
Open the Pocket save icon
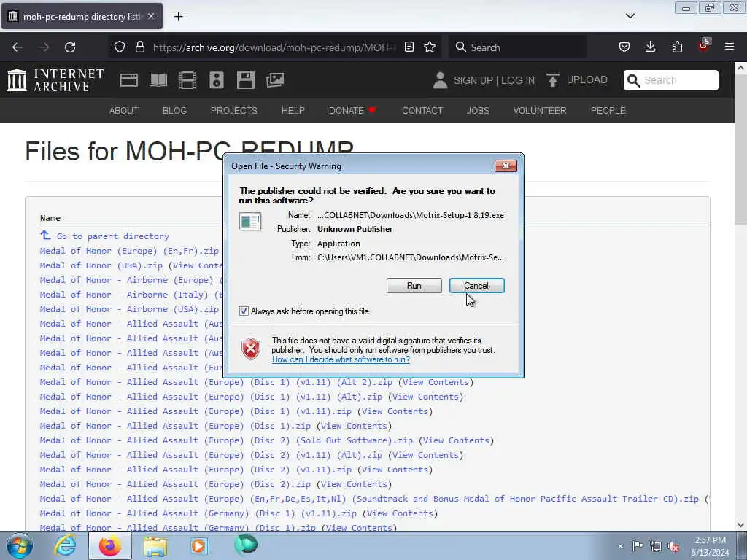624,47
